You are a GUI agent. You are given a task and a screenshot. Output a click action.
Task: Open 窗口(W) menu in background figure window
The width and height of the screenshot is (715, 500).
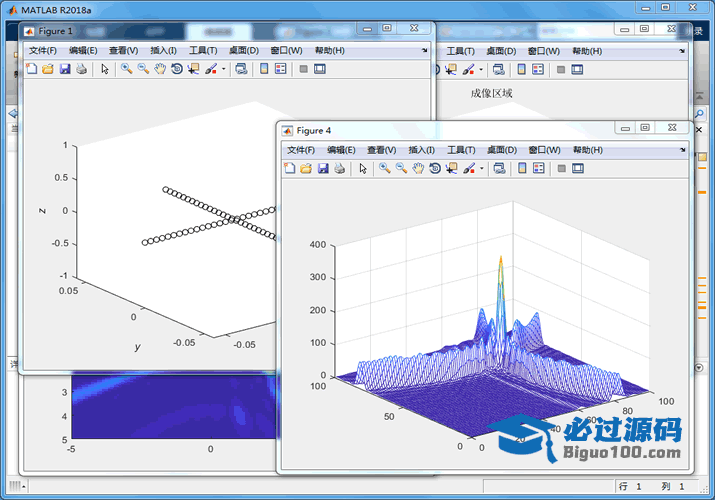pyautogui.click(x=544, y=51)
